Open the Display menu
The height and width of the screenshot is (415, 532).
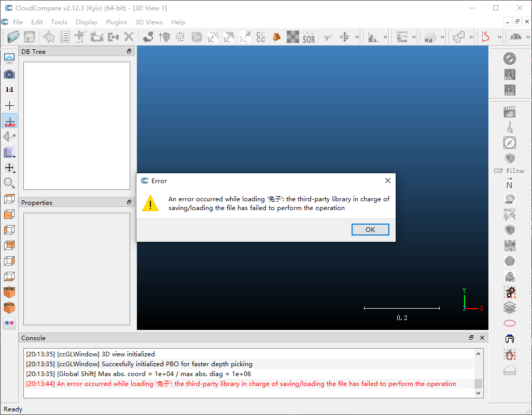pos(87,22)
